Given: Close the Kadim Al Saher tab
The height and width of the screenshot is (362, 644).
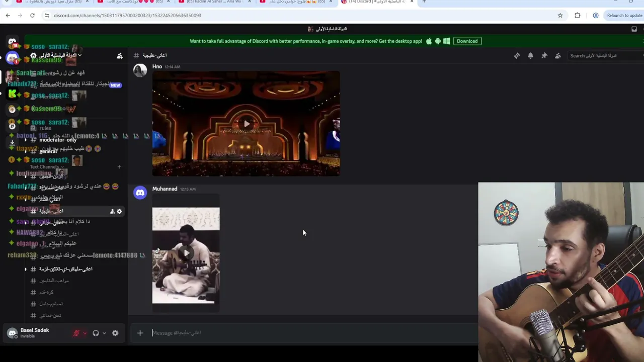Looking at the screenshot, I should pos(249,2).
